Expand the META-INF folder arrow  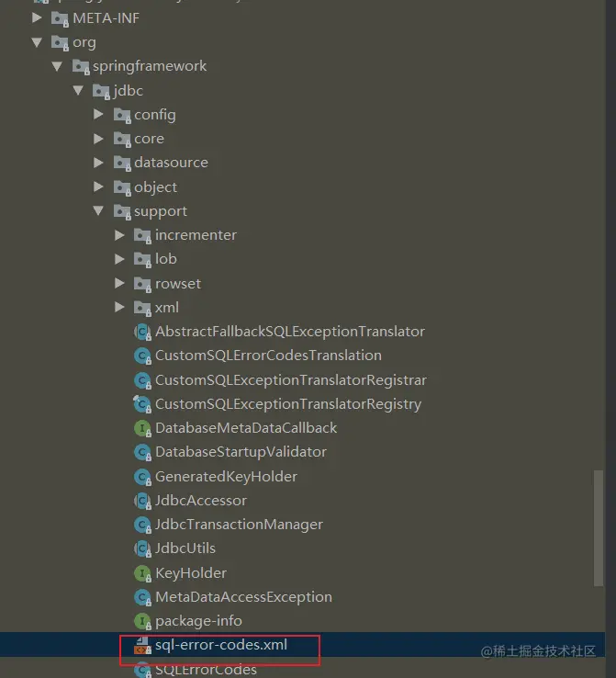[37, 17]
